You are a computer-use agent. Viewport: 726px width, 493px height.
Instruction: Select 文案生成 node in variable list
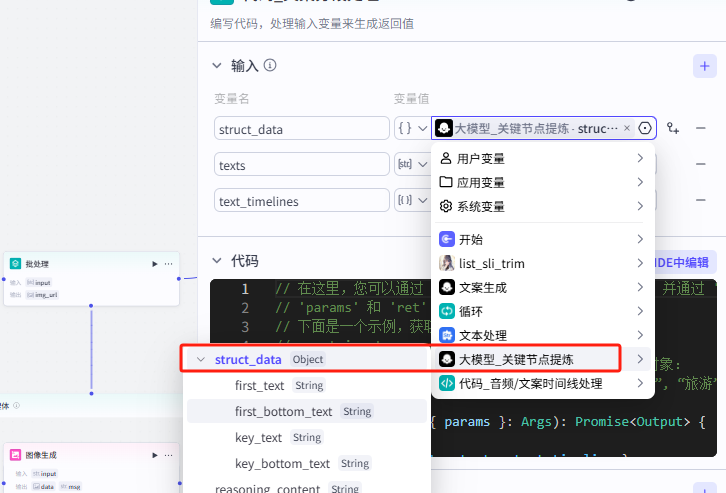(x=542, y=287)
